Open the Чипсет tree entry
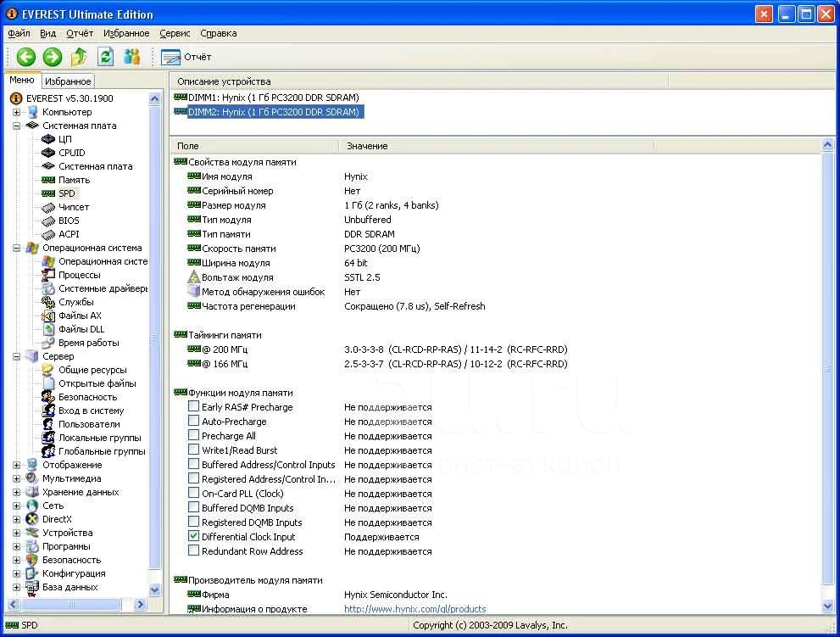840x637 pixels. pyautogui.click(x=73, y=207)
